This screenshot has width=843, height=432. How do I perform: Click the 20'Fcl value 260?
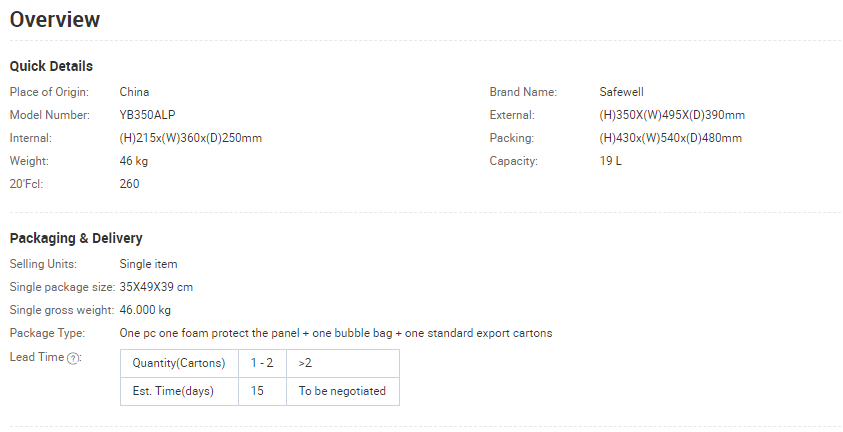[129, 184]
